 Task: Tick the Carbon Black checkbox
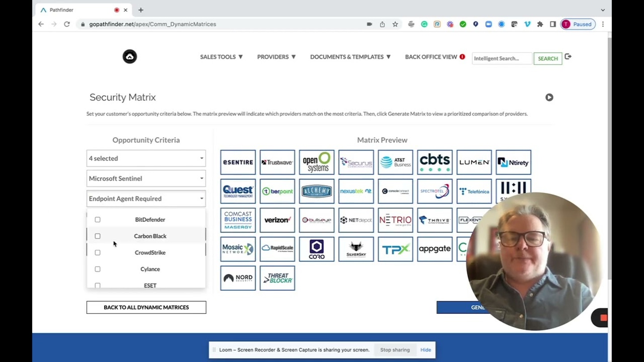(x=97, y=236)
